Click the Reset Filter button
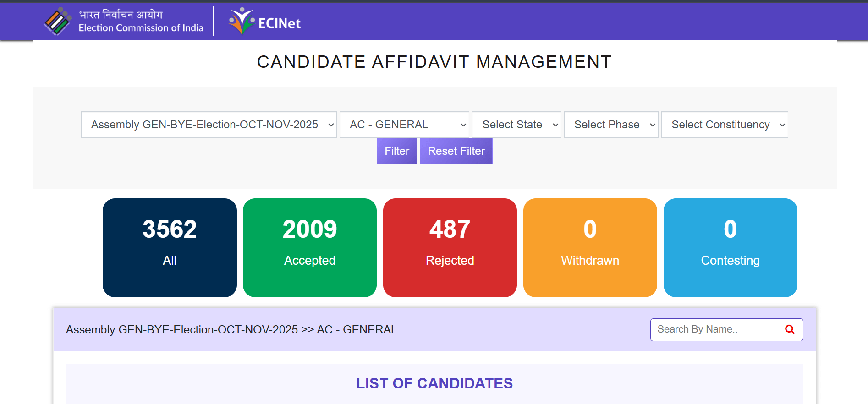The height and width of the screenshot is (404, 868). pos(456,151)
